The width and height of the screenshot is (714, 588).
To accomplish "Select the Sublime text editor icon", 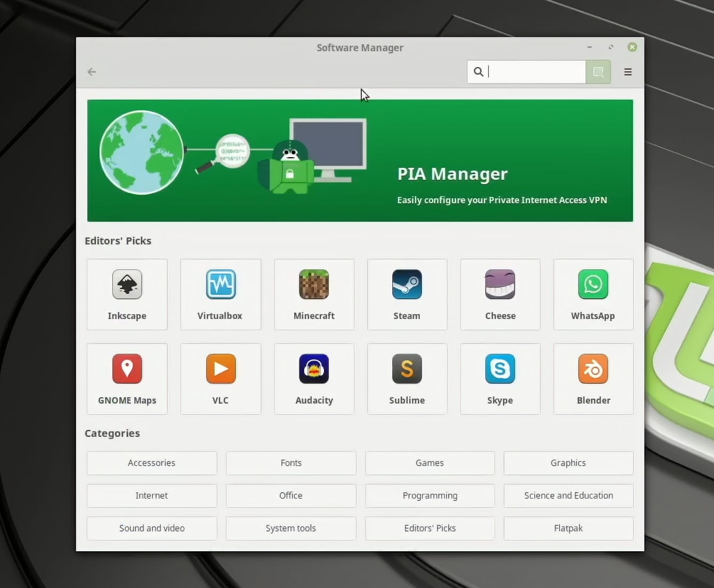I will [407, 379].
